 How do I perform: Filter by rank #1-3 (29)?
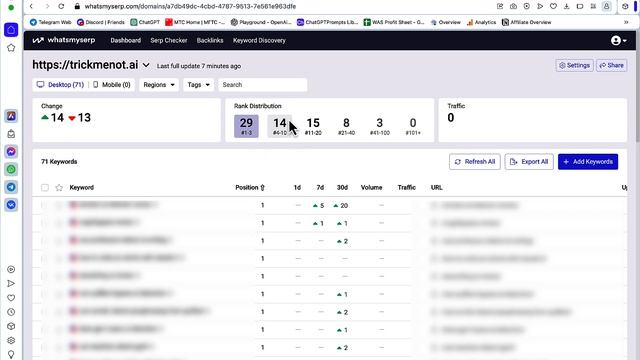click(246, 126)
